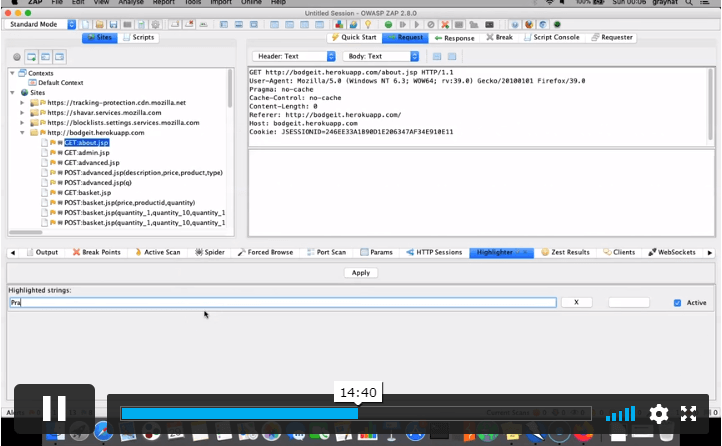Switch to the Response tab
This screenshot has height=446, width=722.
pyautogui.click(x=454, y=38)
